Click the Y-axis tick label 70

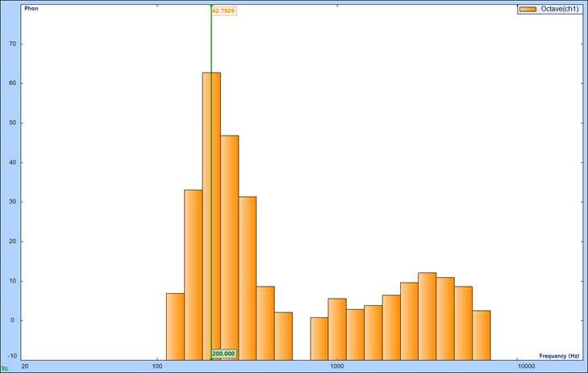13,44
